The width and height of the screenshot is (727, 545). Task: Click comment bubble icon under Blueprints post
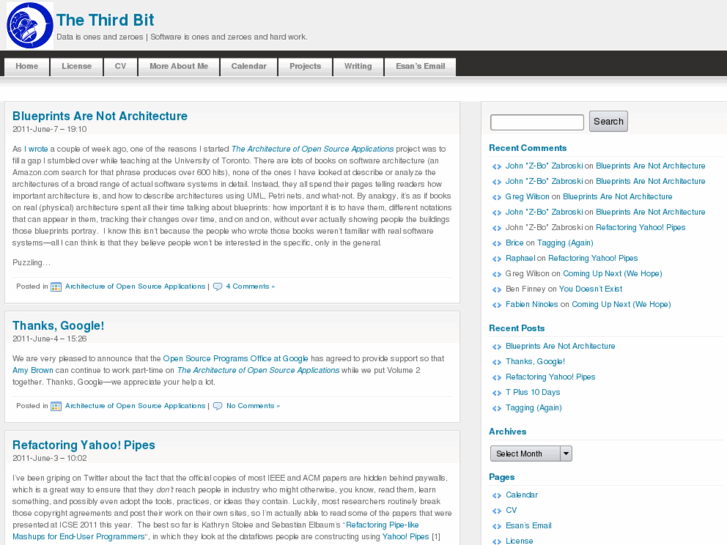click(217, 287)
